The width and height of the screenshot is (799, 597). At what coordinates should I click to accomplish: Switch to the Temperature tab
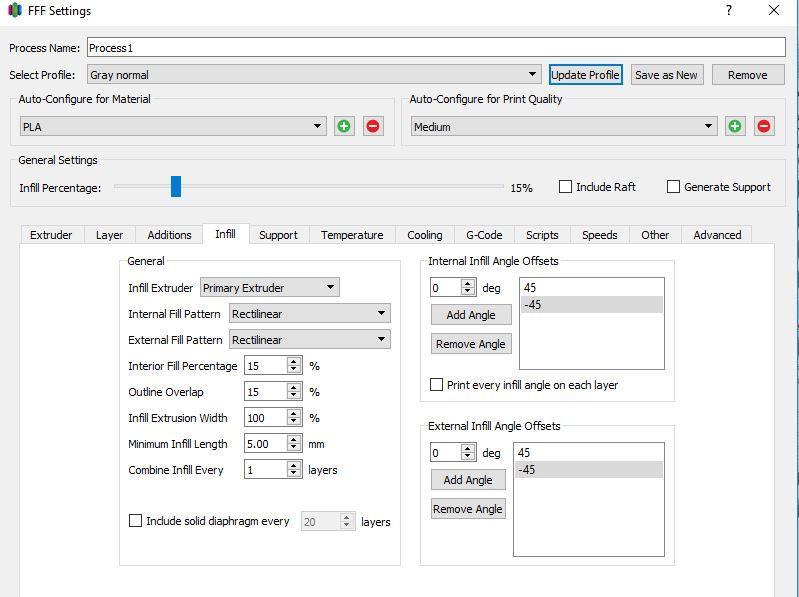point(352,235)
